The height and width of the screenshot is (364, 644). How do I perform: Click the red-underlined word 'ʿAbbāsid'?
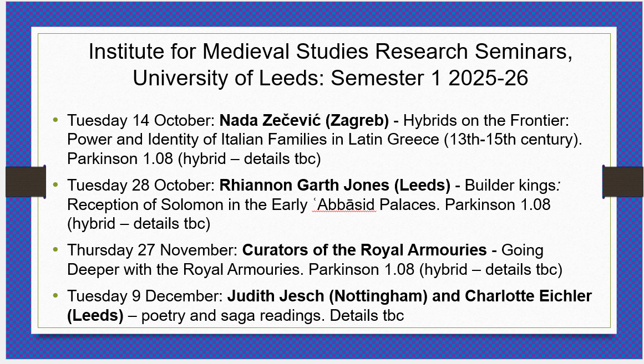(344, 205)
